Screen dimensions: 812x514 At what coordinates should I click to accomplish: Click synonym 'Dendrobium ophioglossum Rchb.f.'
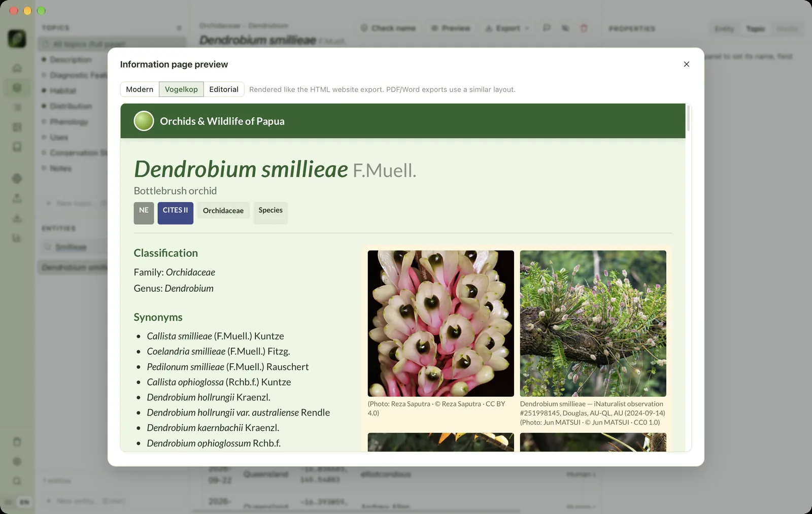click(x=214, y=443)
